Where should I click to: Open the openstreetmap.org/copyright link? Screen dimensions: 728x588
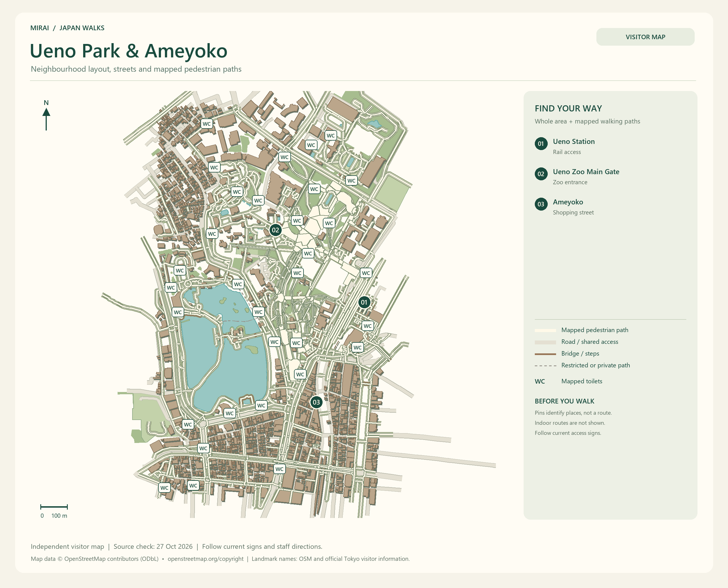coord(205,559)
